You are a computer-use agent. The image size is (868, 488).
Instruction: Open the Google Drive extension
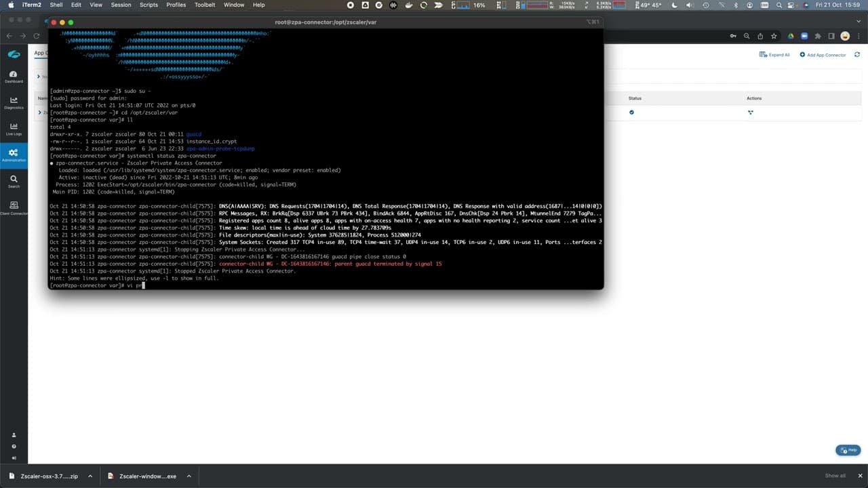(x=791, y=36)
